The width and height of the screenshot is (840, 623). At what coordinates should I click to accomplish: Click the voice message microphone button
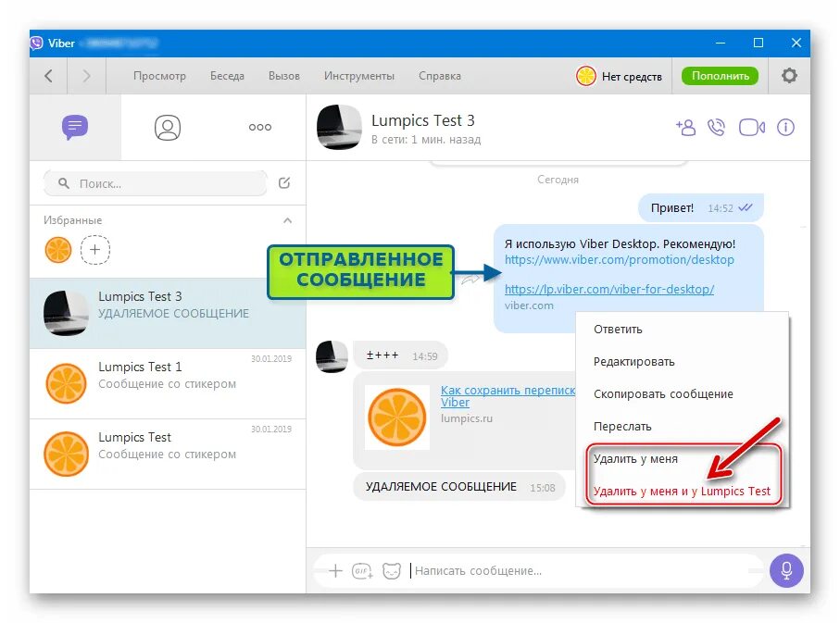(786, 570)
